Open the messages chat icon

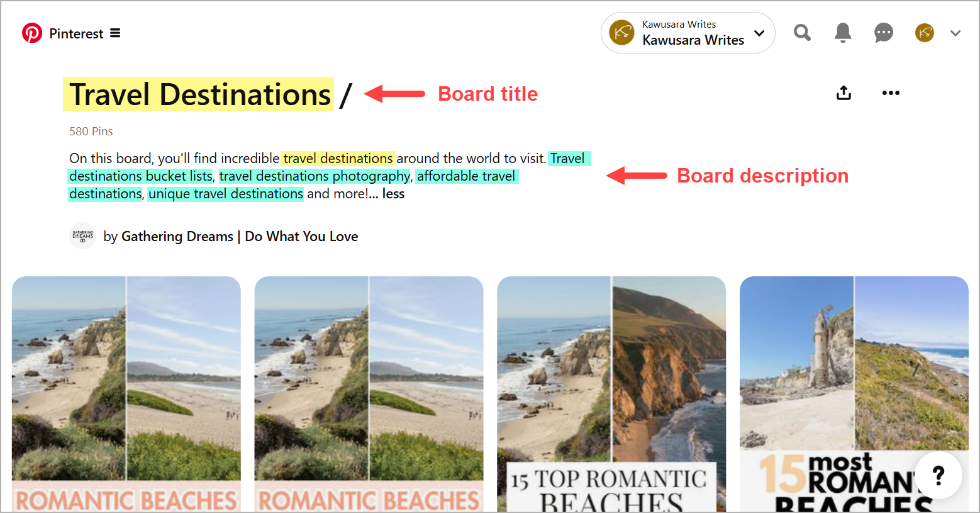click(883, 33)
